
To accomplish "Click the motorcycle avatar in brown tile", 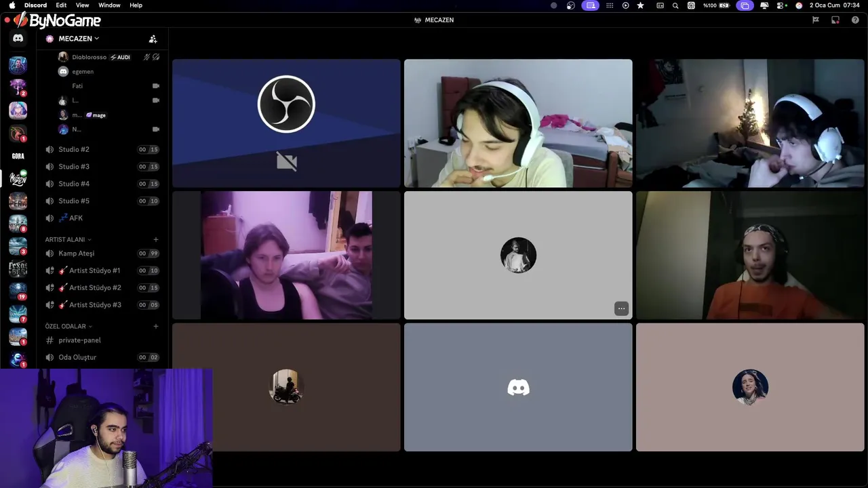I will 286,387.
